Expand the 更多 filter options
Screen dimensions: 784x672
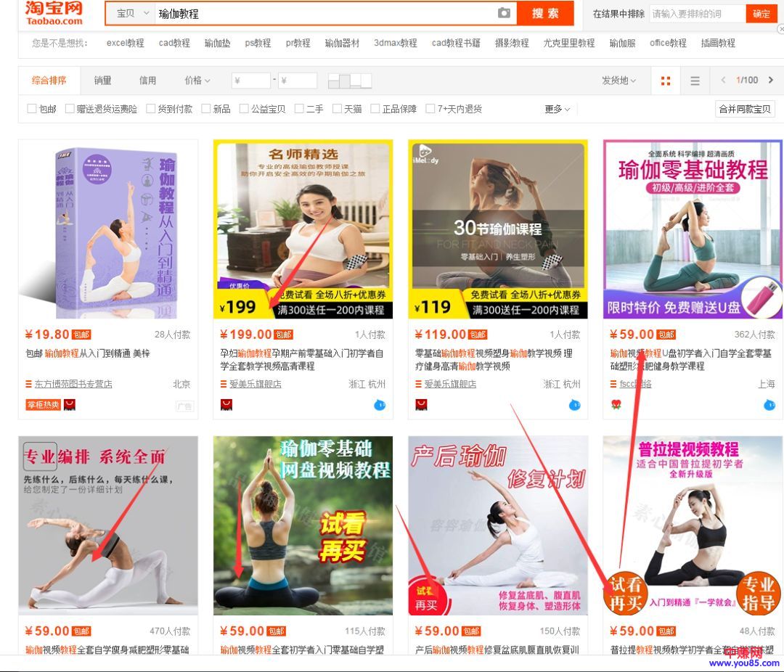pyautogui.click(x=557, y=109)
